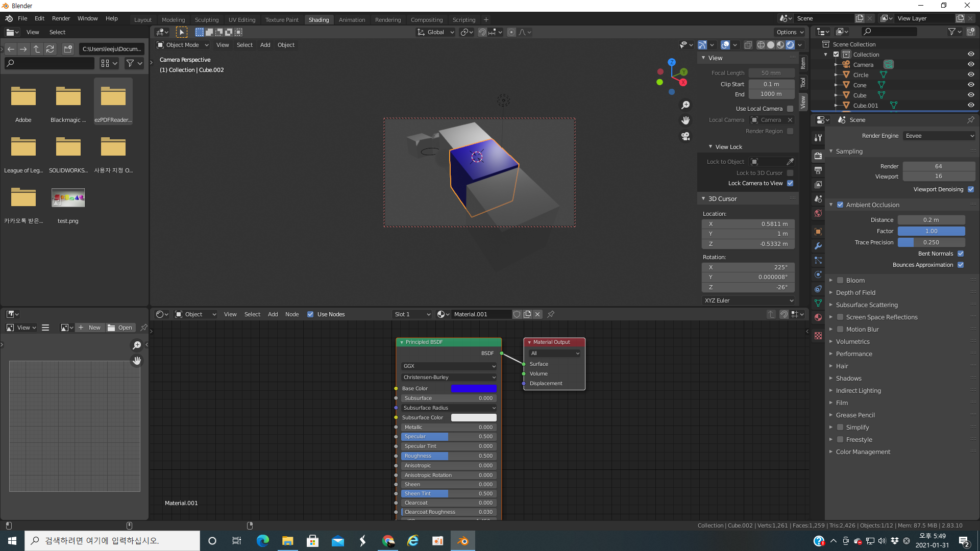Open the Render Engine dropdown
Viewport: 980px width, 551px height.
(x=939, y=136)
